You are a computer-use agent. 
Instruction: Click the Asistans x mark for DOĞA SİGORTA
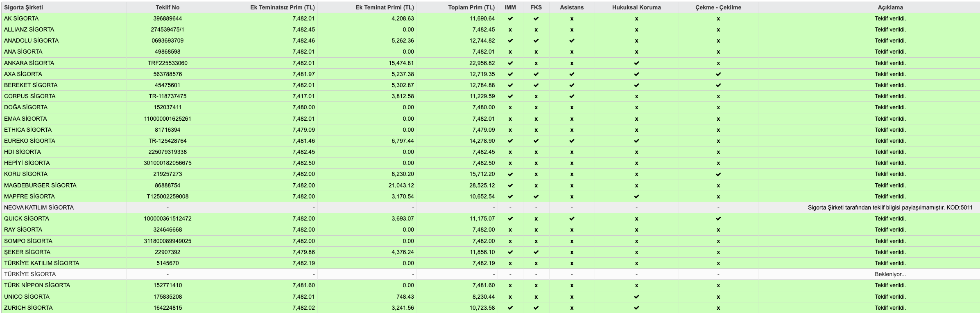(x=572, y=108)
